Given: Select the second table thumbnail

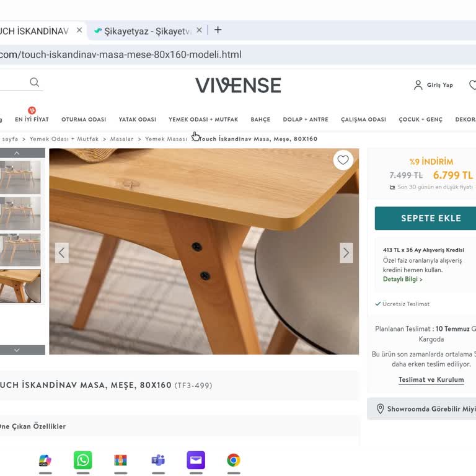Looking at the screenshot, I should pyautogui.click(x=20, y=213).
